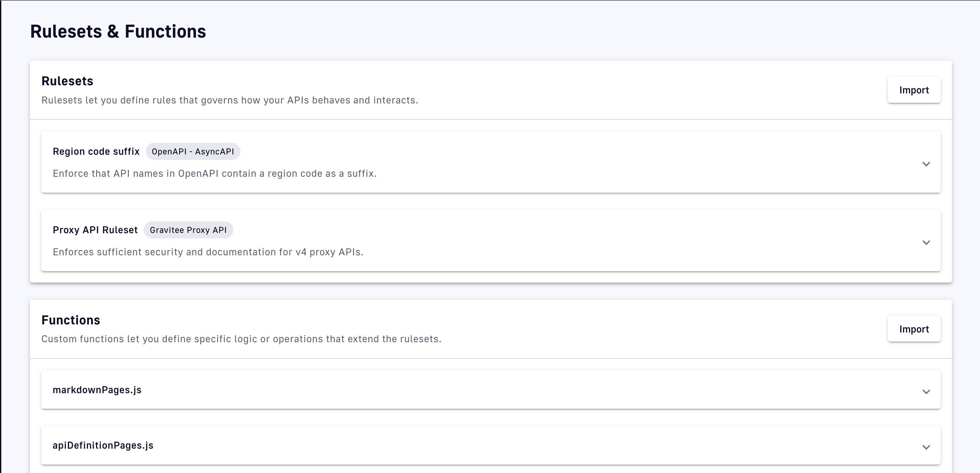Click Import button in Functions section
The width and height of the screenshot is (980, 473).
[914, 329]
